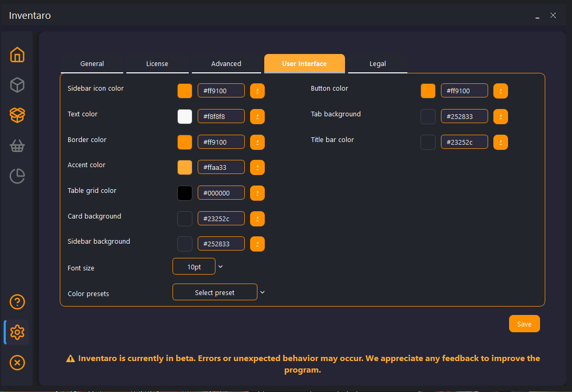This screenshot has width=572, height=392.
Task: Open the Card background color swatch
Action: pos(185,219)
